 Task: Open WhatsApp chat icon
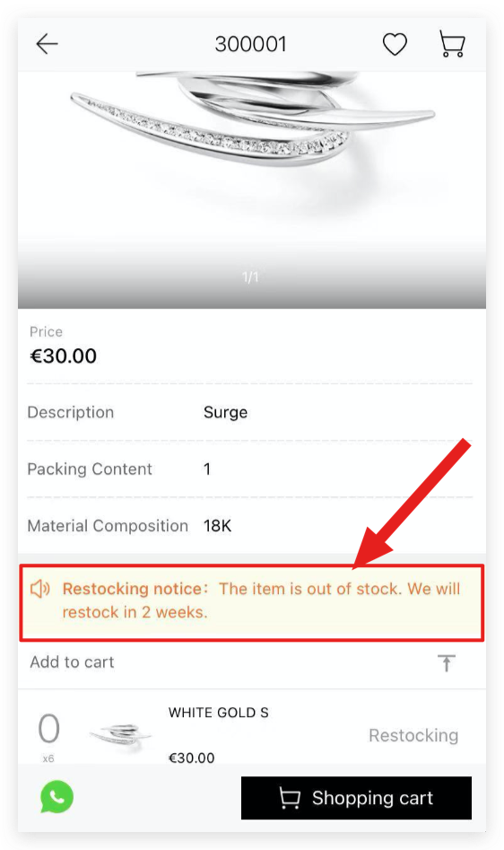[56, 797]
